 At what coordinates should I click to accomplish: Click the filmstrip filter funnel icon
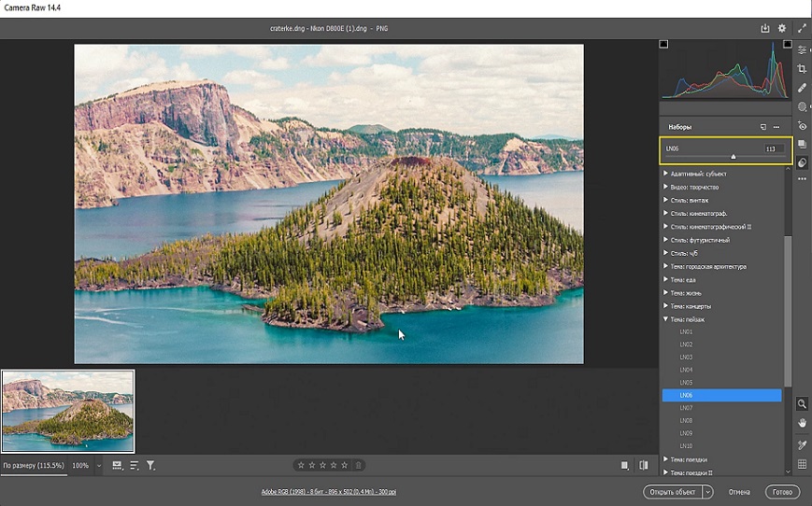click(x=150, y=466)
